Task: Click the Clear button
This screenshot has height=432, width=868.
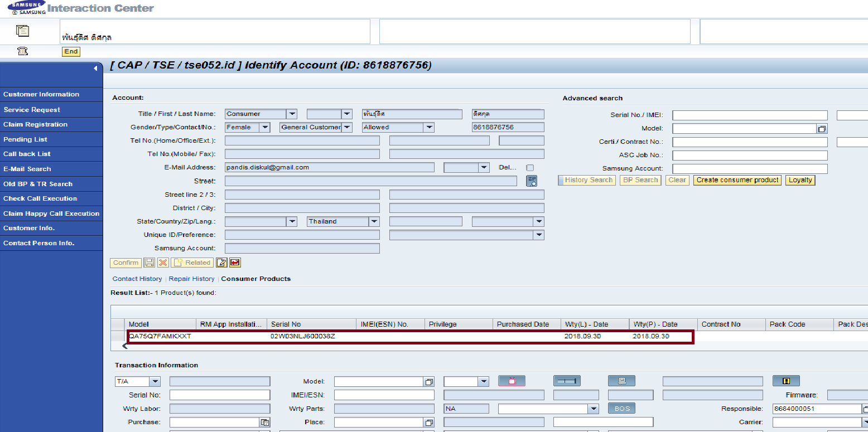Action: [677, 180]
